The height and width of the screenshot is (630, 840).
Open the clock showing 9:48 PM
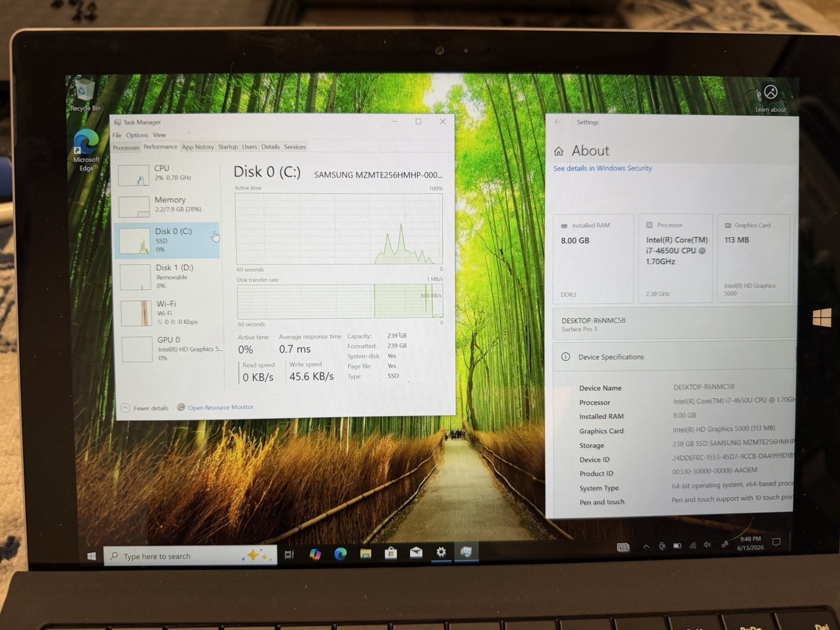(751, 543)
